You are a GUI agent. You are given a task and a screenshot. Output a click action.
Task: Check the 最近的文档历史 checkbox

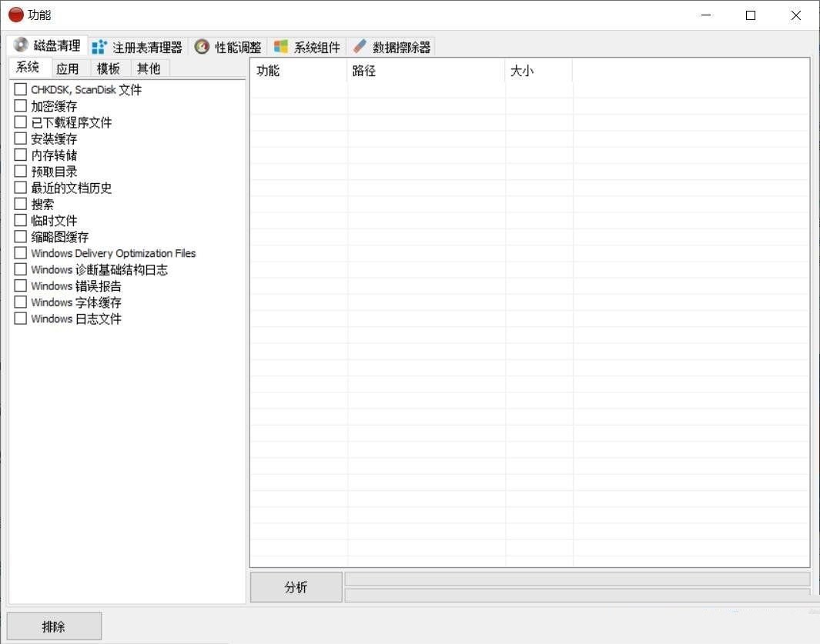(21, 188)
